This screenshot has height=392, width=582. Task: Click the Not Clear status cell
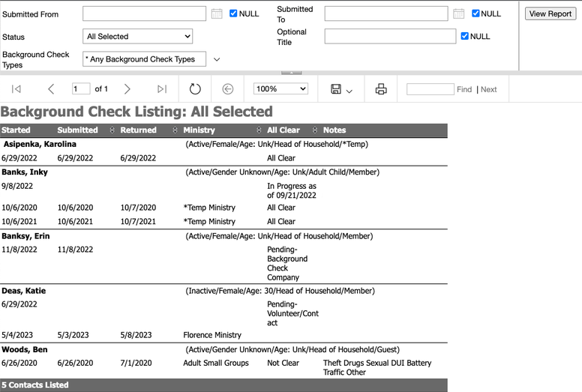tap(283, 363)
